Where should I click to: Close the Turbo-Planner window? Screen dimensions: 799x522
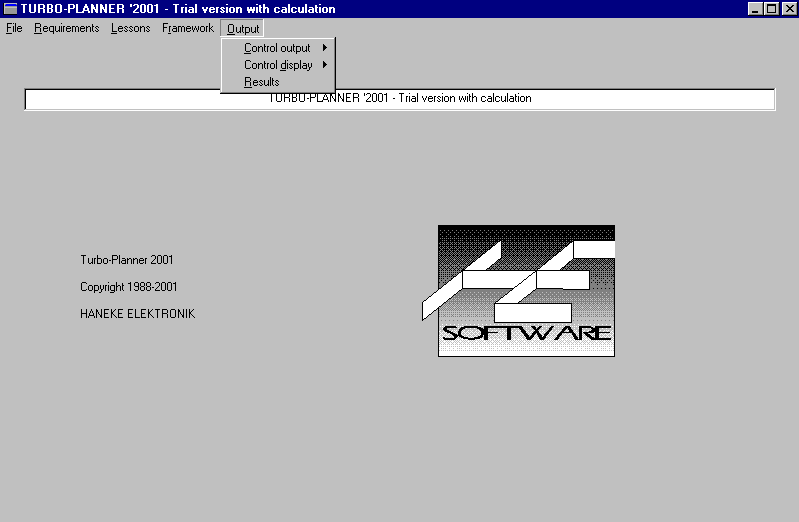tap(789, 9)
